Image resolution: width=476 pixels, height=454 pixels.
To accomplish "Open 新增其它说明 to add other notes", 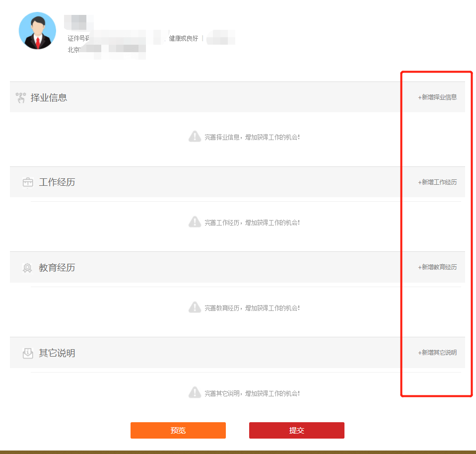I will coord(435,352).
